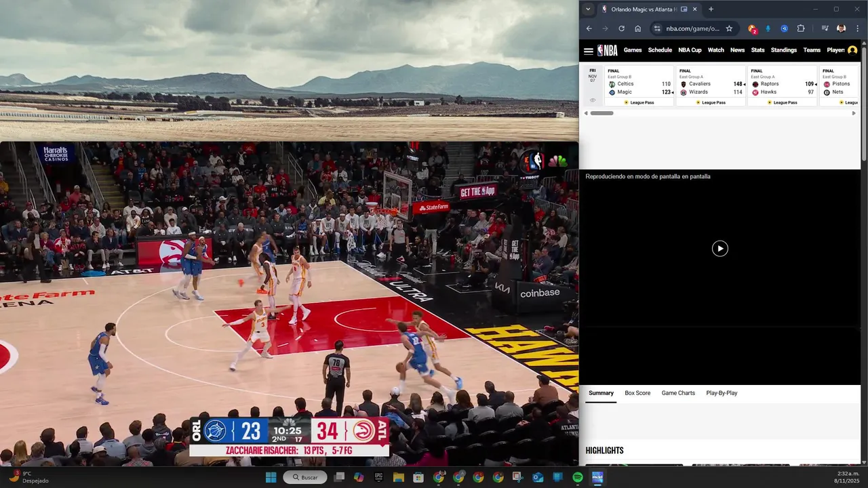Open Task View on the taskbar
This screenshot has height=488, width=868.
[339, 477]
